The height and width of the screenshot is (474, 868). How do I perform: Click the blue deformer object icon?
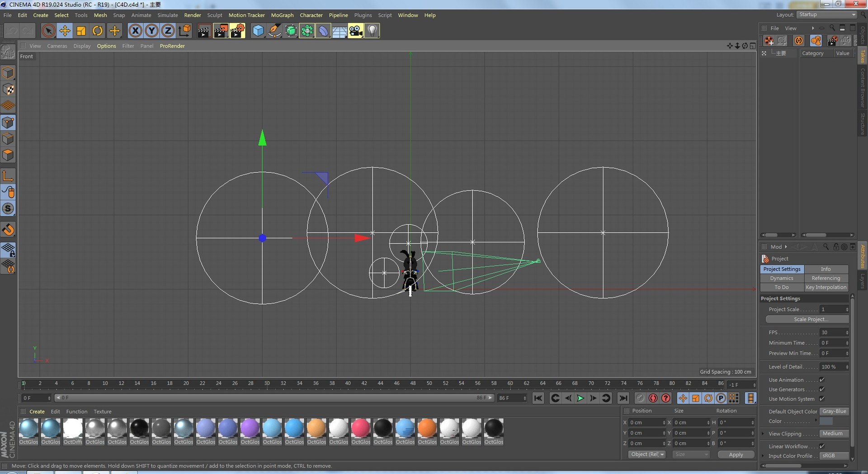323,31
